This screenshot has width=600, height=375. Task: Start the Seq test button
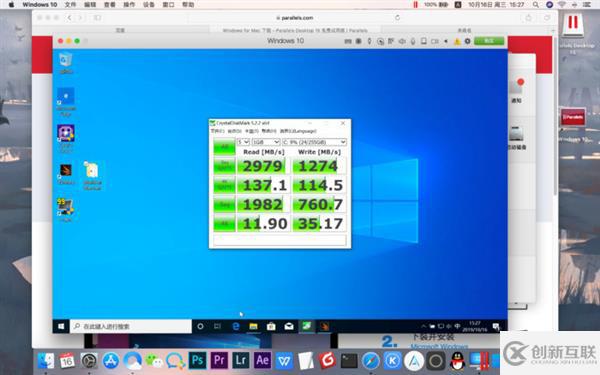pyautogui.click(x=224, y=204)
